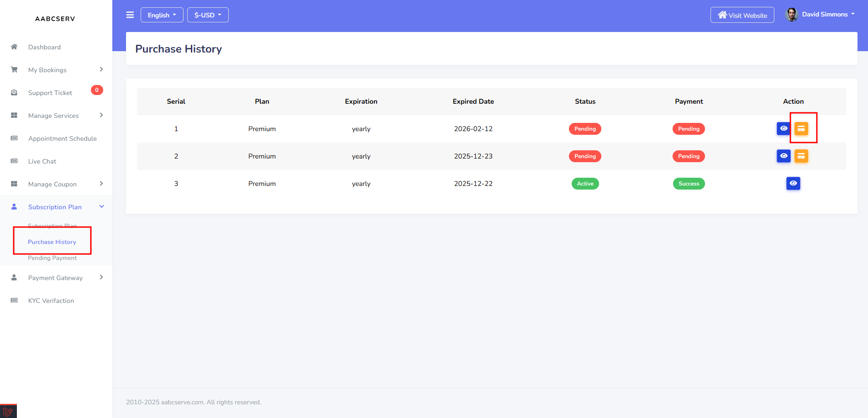The height and width of the screenshot is (418, 868).
Task: Click the Payment Gateway user icon
Action: 14,277
